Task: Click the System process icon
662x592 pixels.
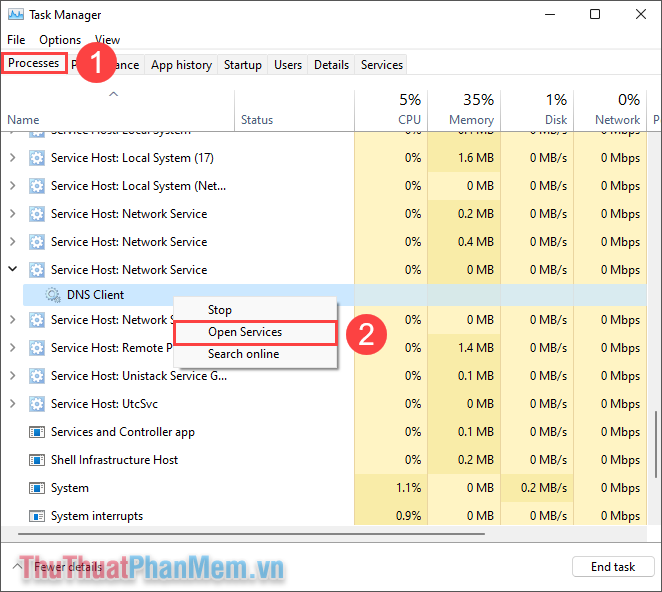Action: pyautogui.click(x=37, y=488)
